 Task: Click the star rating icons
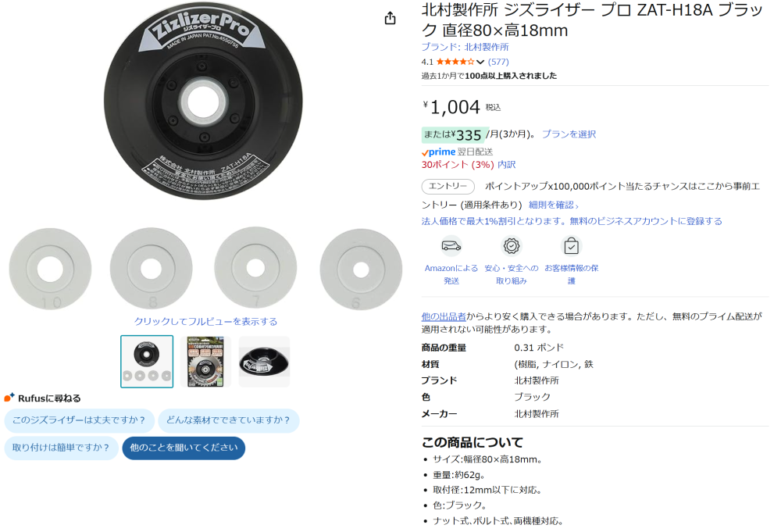tap(455, 62)
